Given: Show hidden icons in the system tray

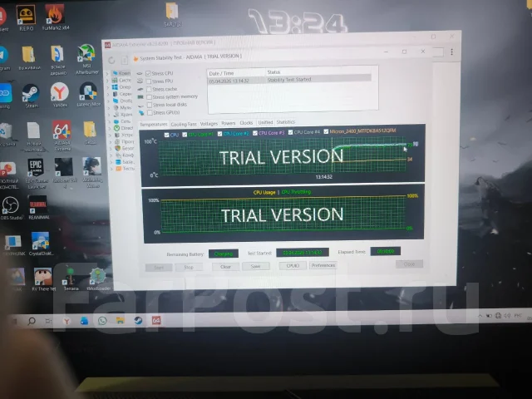Looking at the screenshot, I should (x=480, y=316).
